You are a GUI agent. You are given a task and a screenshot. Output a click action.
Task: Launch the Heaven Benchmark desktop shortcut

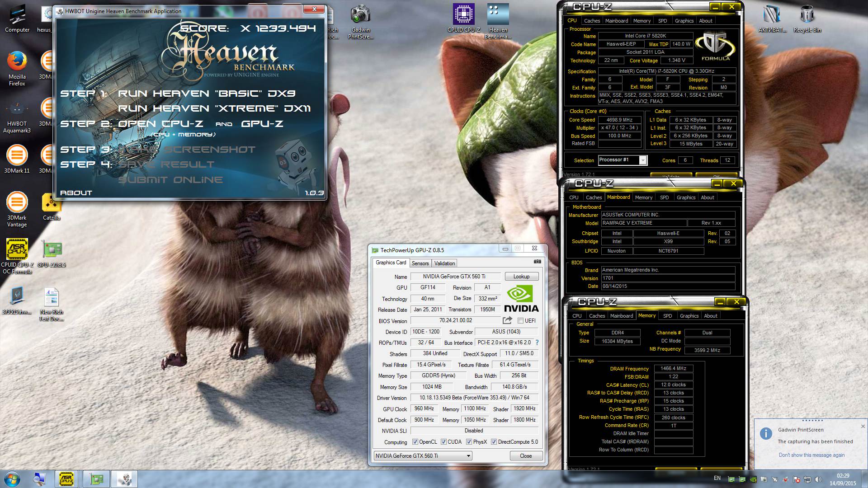click(498, 21)
